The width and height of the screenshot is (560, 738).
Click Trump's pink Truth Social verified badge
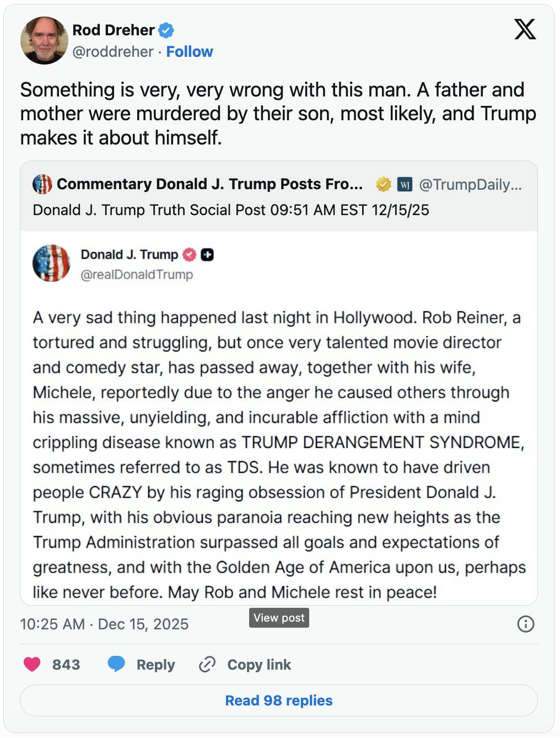click(x=189, y=255)
